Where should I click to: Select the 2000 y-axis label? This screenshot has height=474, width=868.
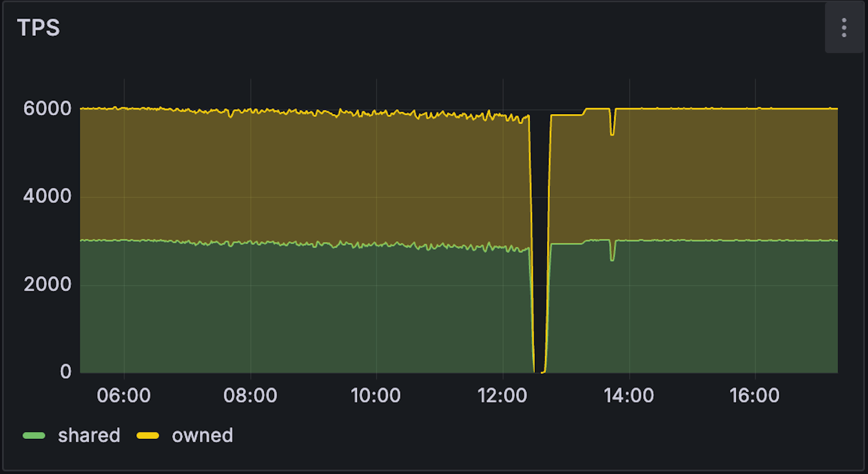click(x=47, y=284)
